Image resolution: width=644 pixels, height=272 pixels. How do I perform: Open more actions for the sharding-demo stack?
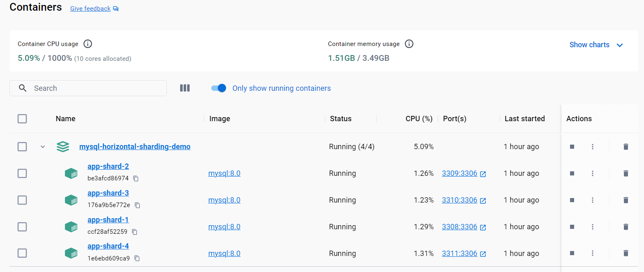click(592, 147)
